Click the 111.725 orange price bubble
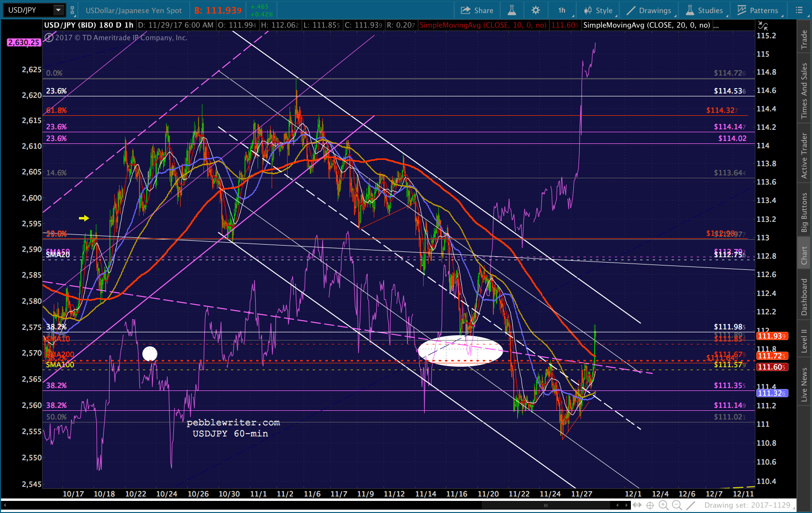The height and width of the screenshot is (513, 812). (772, 356)
